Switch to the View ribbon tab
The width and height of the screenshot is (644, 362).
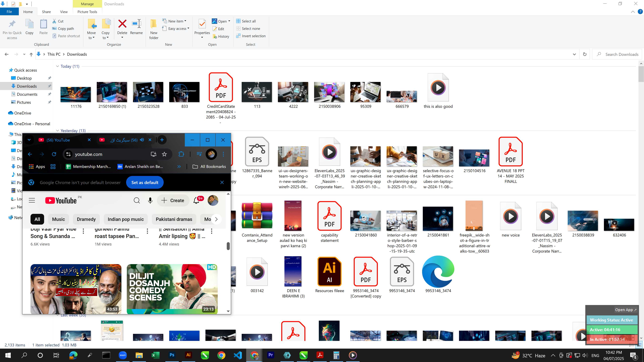(64, 12)
